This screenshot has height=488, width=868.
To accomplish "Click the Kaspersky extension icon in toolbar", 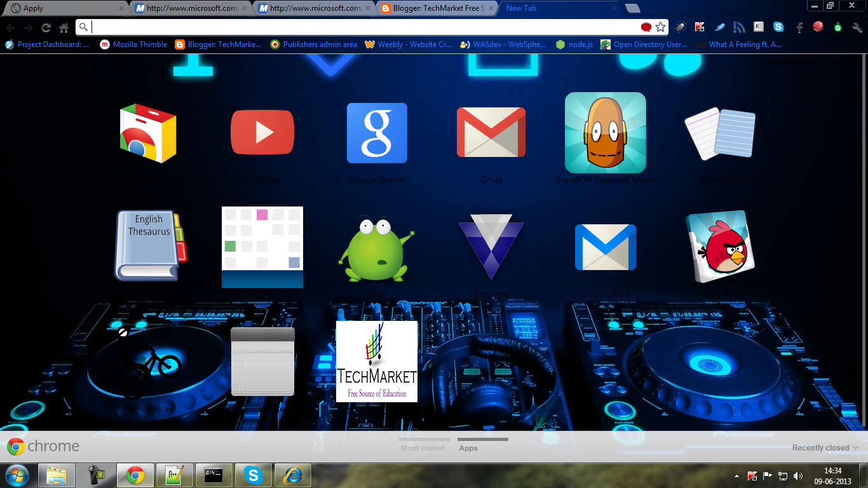I will click(699, 27).
